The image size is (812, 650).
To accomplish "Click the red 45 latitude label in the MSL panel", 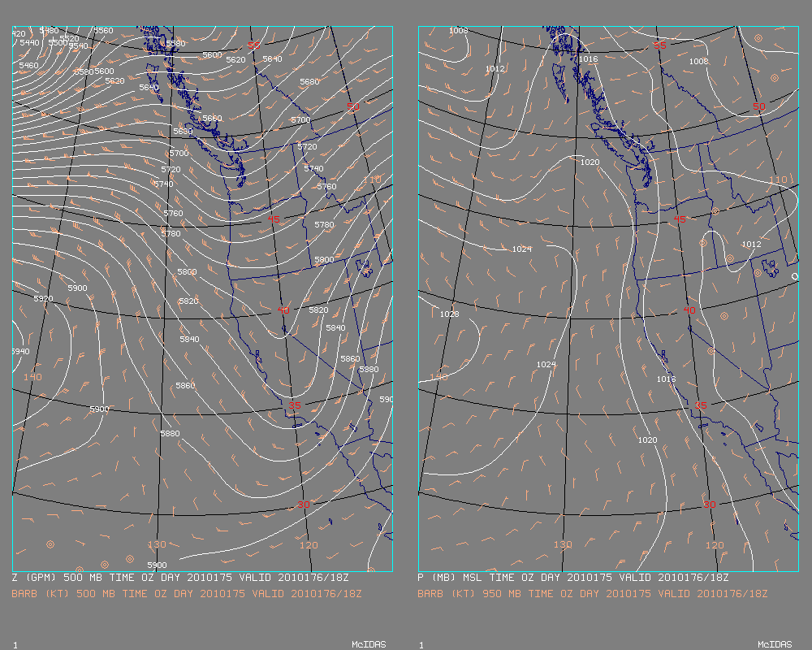I will (680, 219).
